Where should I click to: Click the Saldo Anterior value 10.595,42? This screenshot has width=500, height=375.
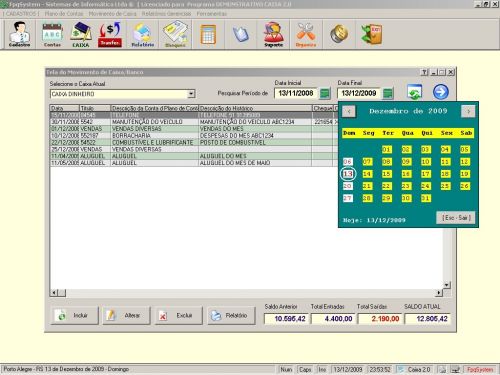click(287, 319)
